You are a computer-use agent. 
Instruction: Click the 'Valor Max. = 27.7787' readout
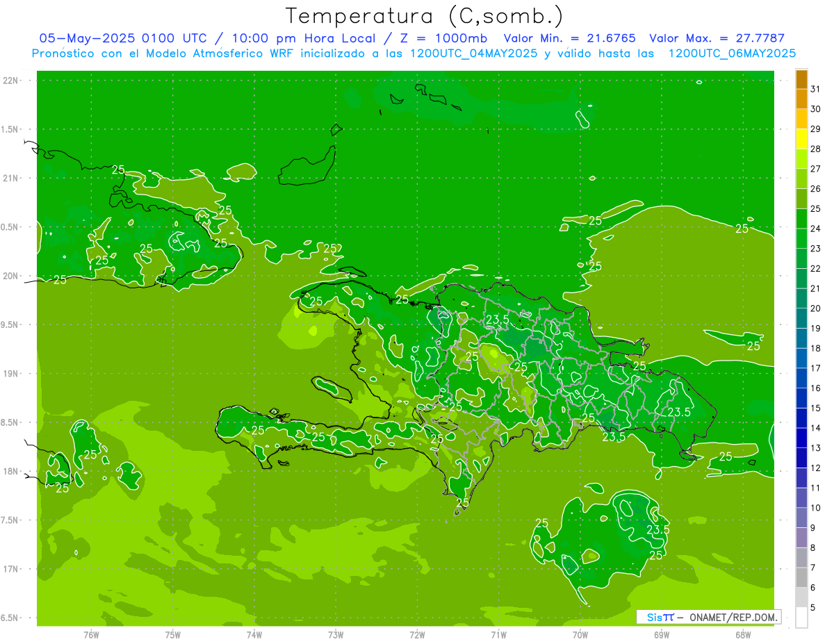coord(717,38)
